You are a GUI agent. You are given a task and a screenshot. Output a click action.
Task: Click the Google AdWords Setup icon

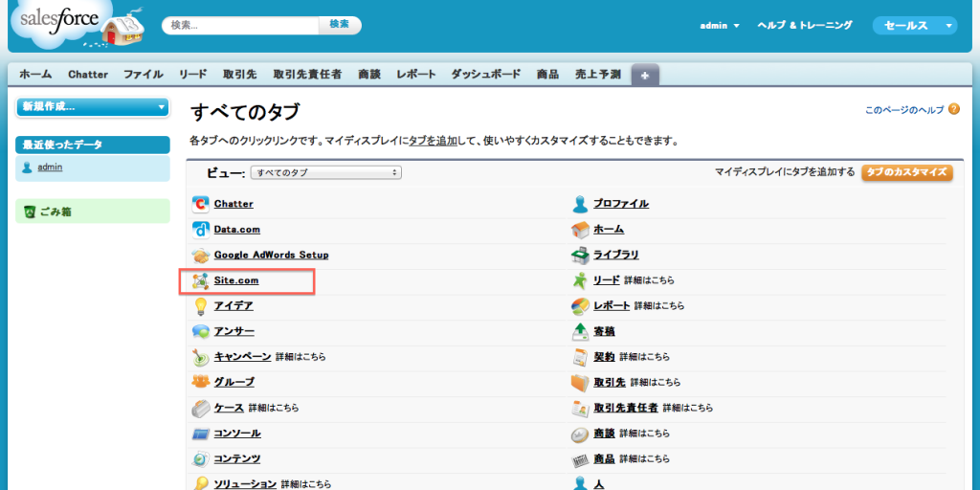click(200, 255)
